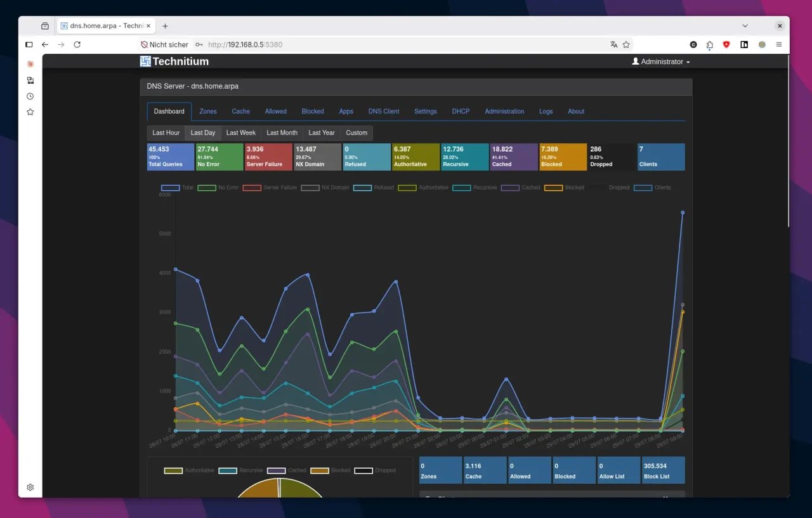
Task: Toggle the Total series in chart legend
Action: click(178, 188)
